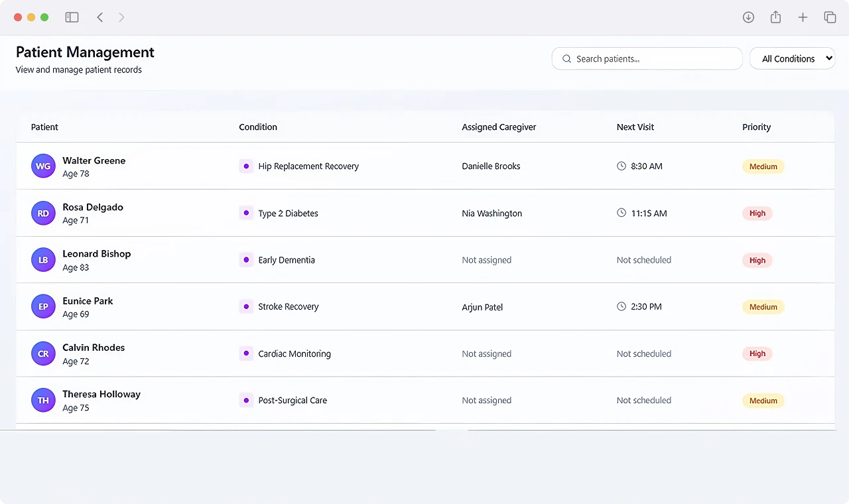Image resolution: width=849 pixels, height=504 pixels.
Task: Toggle the browser sidebar icon
Action: [72, 17]
